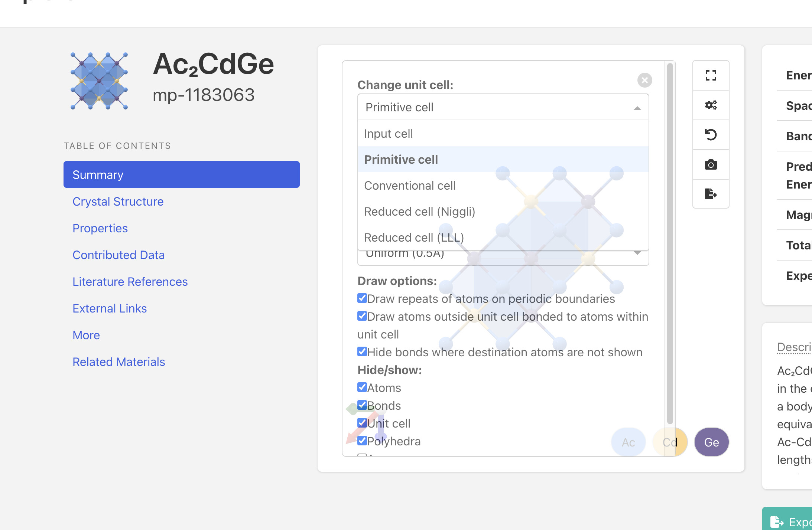The width and height of the screenshot is (812, 530).
Task: Open the Uniform (0.5Å) dropdown arrow
Action: tap(637, 253)
